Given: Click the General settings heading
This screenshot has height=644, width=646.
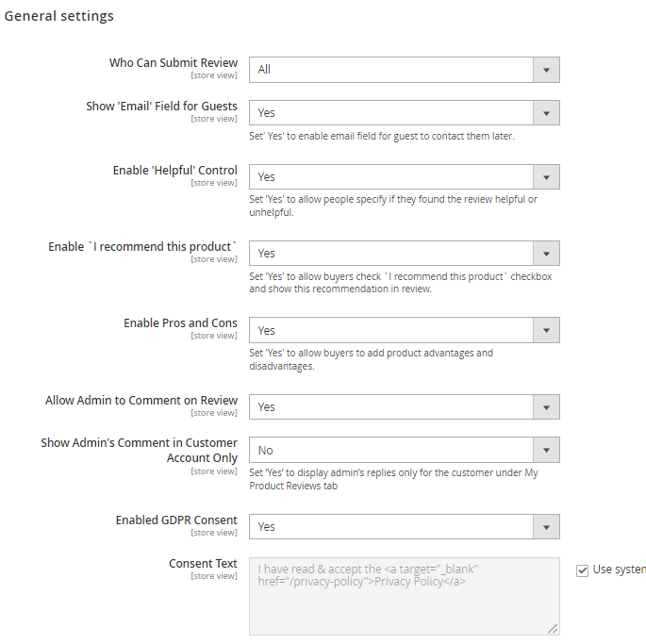Looking at the screenshot, I should coord(58,16).
